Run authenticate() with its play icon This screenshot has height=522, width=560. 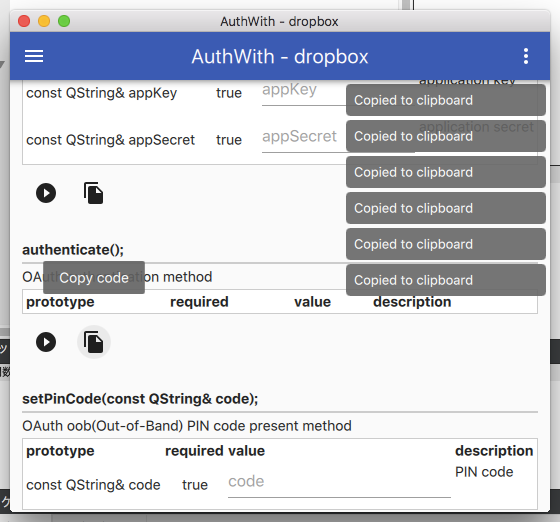point(46,342)
